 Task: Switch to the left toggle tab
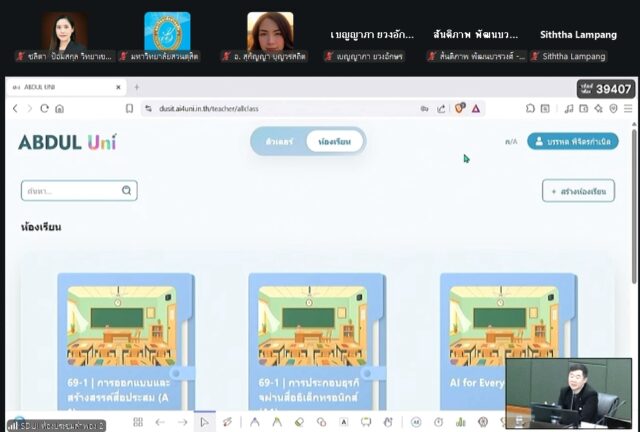279,141
